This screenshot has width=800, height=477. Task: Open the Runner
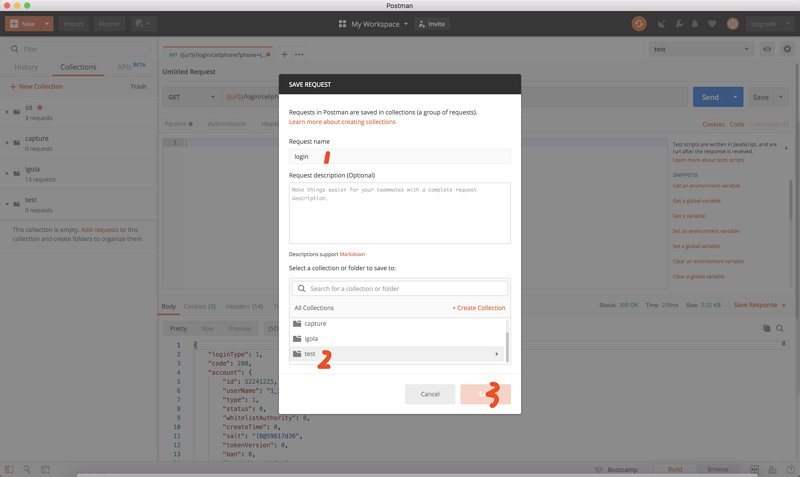(x=109, y=24)
